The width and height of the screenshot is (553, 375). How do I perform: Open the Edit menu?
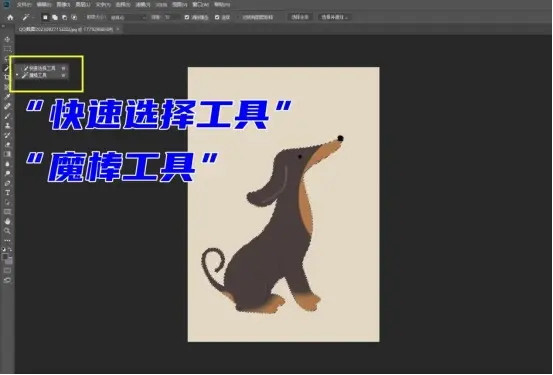44,5
